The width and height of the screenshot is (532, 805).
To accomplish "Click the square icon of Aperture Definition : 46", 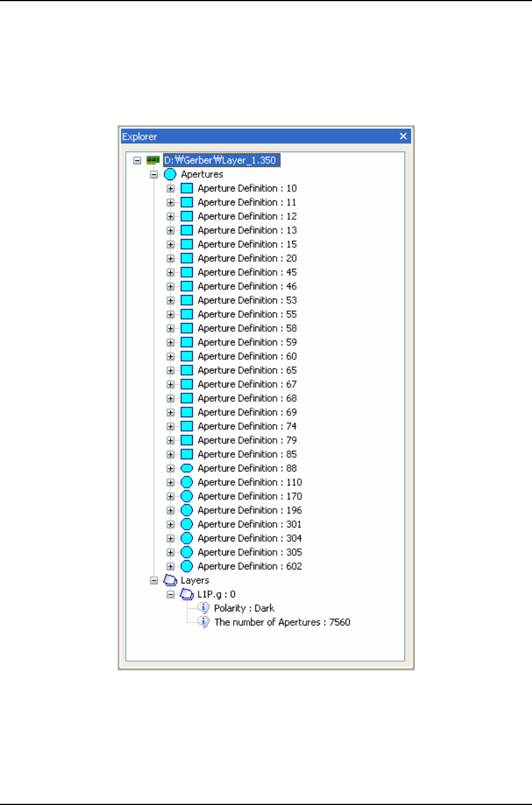I will pyautogui.click(x=186, y=286).
